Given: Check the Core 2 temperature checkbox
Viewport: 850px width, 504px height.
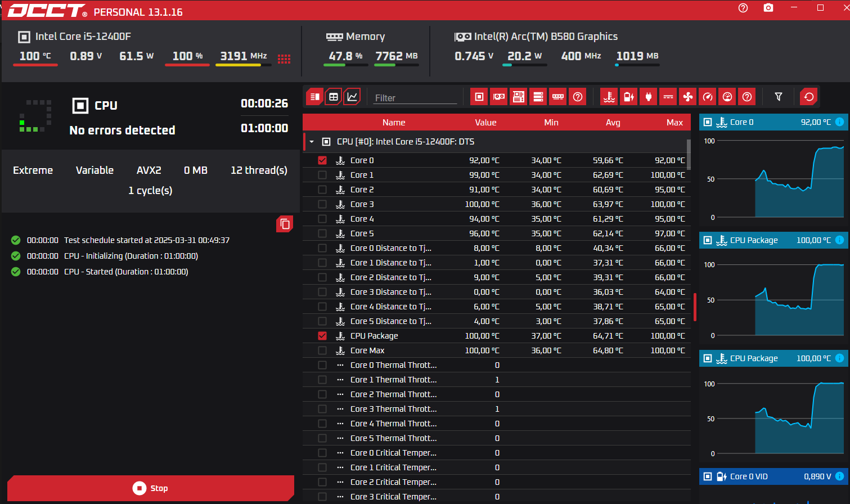Looking at the screenshot, I should click(x=322, y=190).
